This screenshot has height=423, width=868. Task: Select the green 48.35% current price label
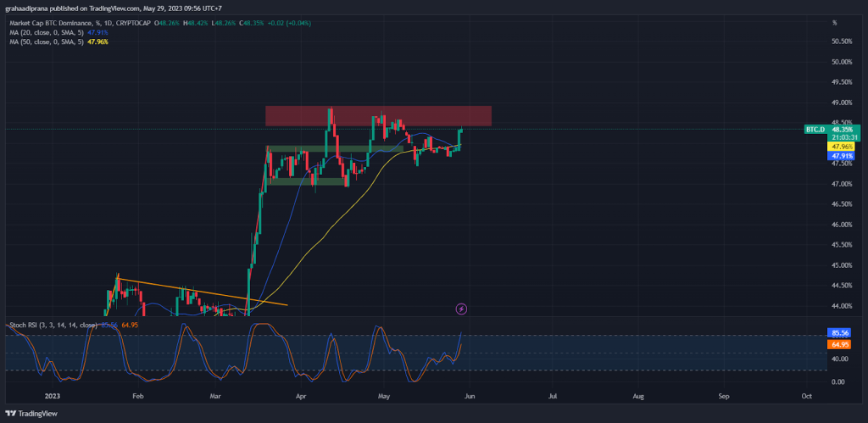coord(843,130)
